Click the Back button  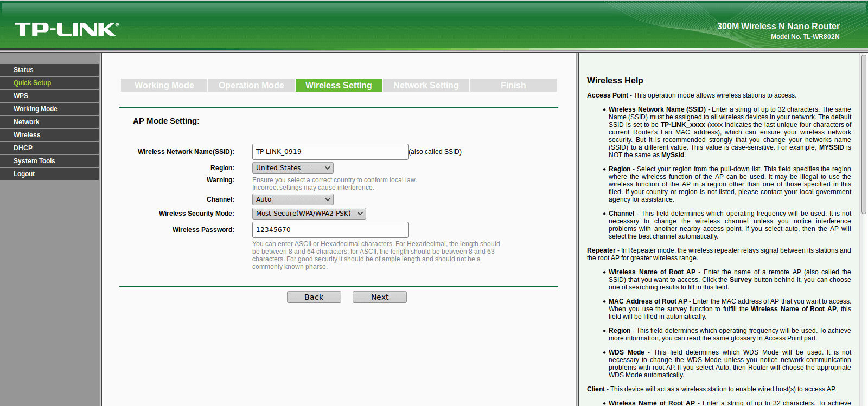(x=314, y=297)
